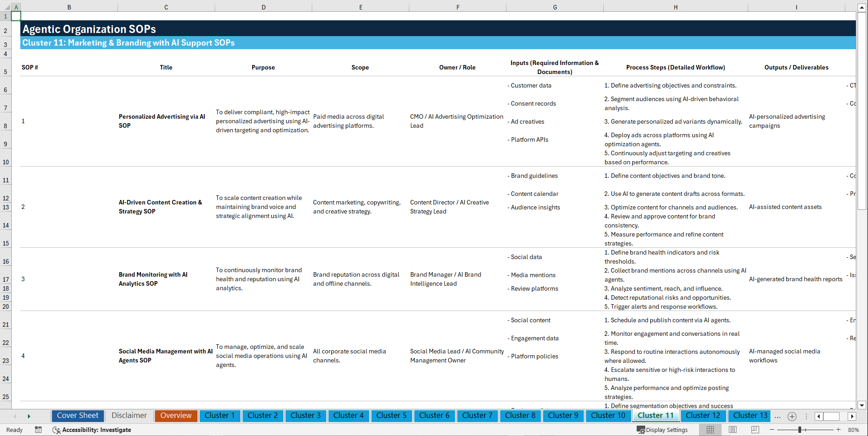Viewport: 868px width, 436px height.
Task: Select column F header
Action: (458, 7)
